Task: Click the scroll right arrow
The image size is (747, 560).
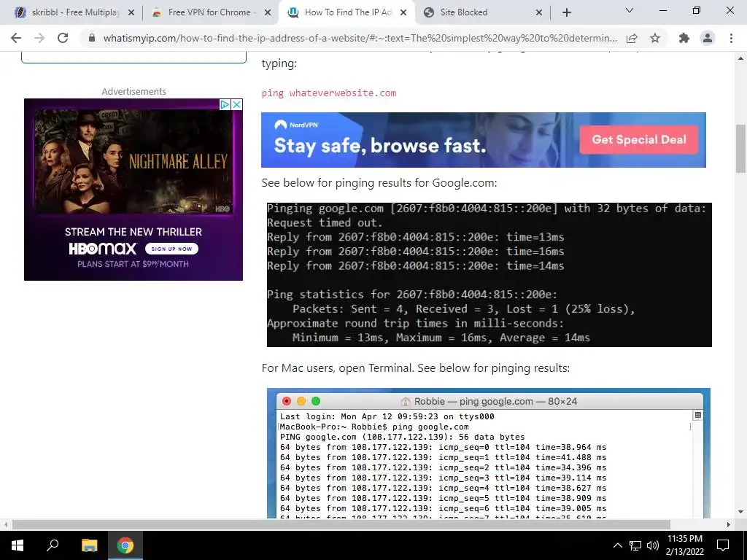Action: point(729,524)
